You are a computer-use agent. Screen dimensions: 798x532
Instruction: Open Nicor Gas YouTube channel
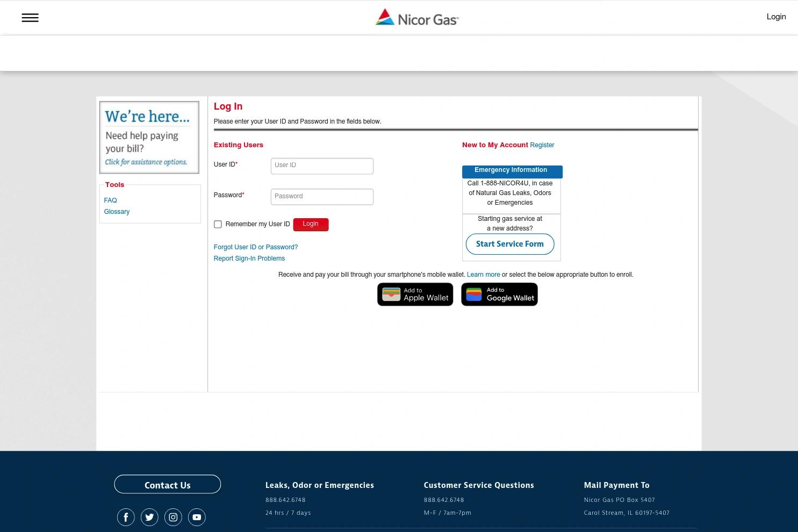pos(197,517)
